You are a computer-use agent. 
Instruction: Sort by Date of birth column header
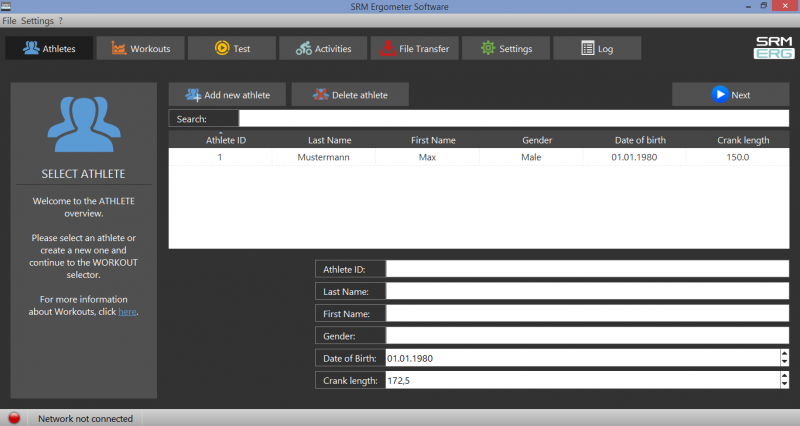click(635, 140)
